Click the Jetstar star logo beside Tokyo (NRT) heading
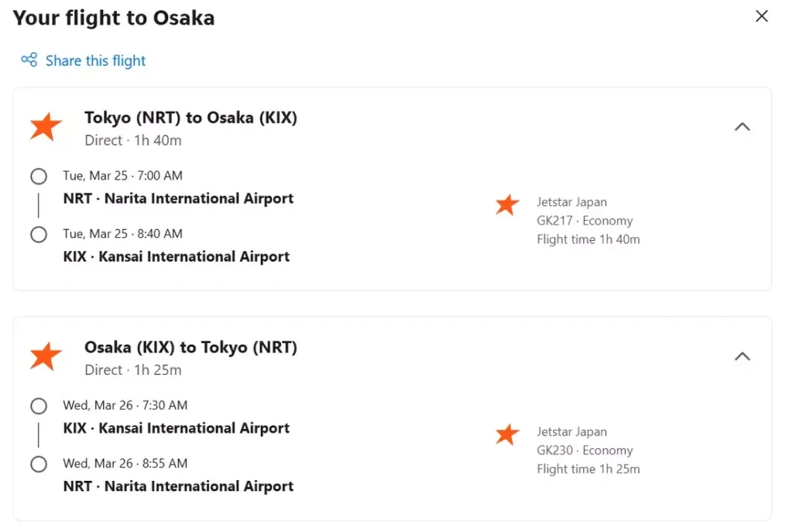The width and height of the screenshot is (793, 532). pos(46,127)
